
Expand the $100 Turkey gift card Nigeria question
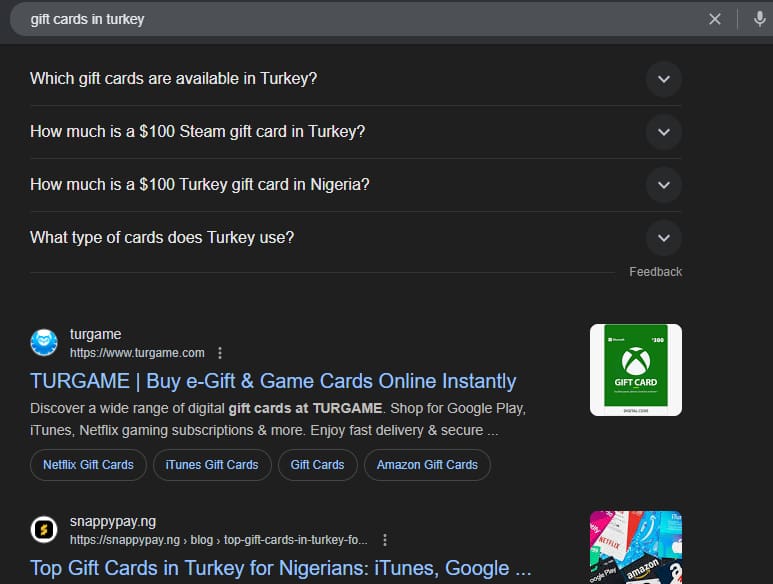[663, 184]
